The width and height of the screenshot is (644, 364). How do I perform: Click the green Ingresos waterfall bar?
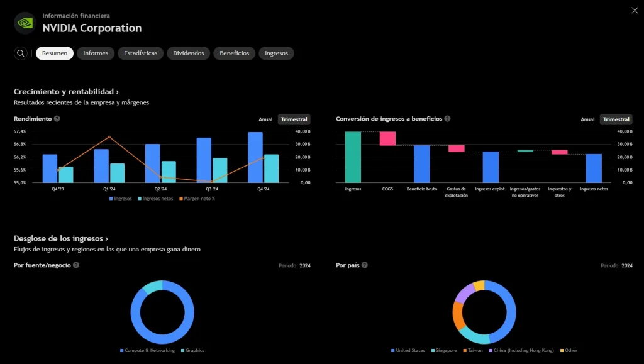(353, 157)
